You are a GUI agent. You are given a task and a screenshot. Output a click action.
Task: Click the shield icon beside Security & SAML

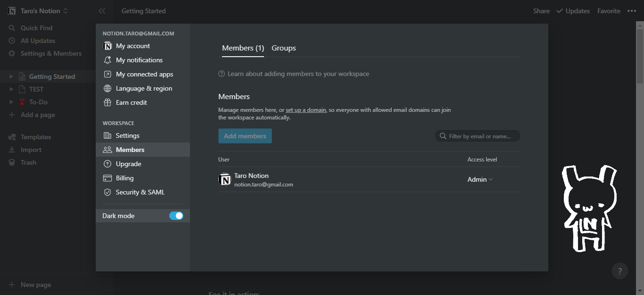pos(107,192)
